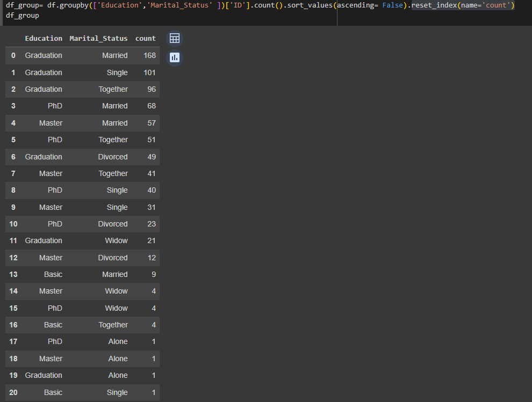The image size is (532, 402).
Task: Sort by Education column header
Action: [44, 38]
